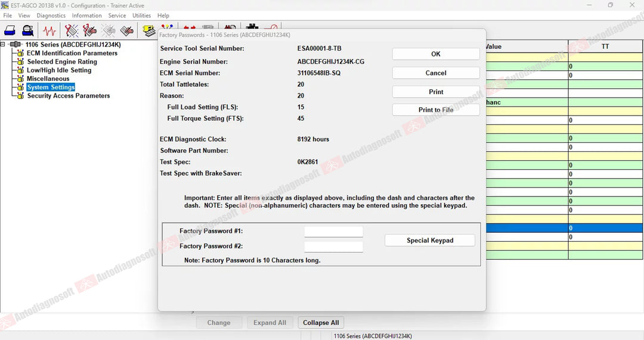Image resolution: width=644 pixels, height=340 pixels.
Task: Open Print Preview from the toolbar
Action: [x=27, y=30]
